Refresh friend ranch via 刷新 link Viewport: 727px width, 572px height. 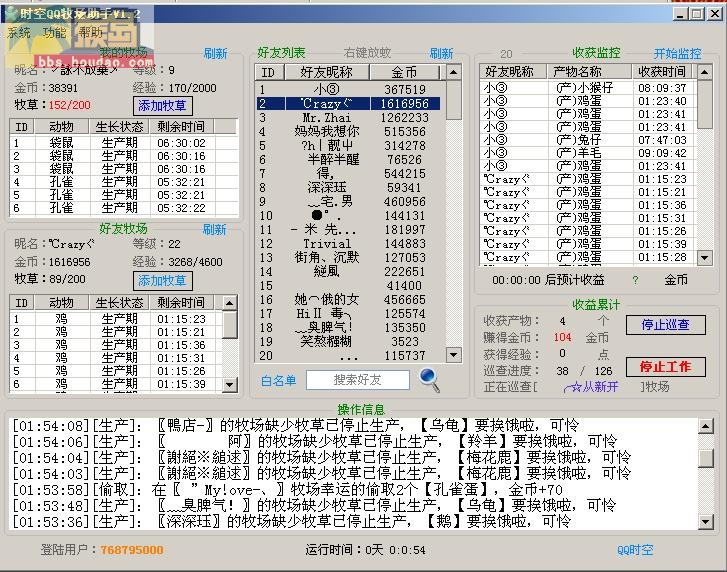pos(215,229)
